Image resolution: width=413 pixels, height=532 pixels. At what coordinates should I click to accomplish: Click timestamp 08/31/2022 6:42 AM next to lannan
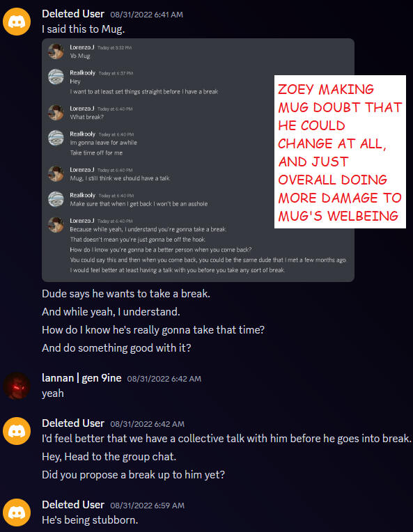coord(164,379)
